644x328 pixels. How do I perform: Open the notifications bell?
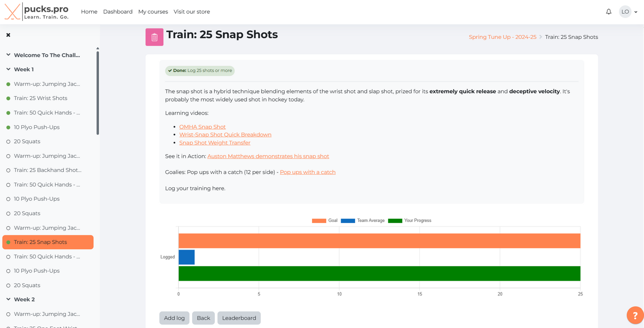[x=608, y=12]
